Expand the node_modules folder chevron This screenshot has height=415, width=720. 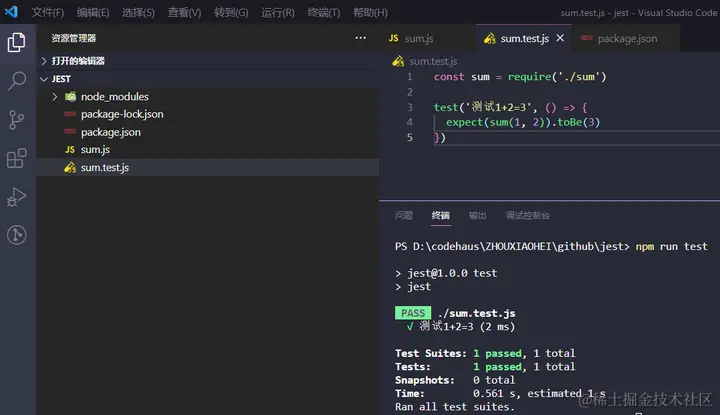coord(55,96)
